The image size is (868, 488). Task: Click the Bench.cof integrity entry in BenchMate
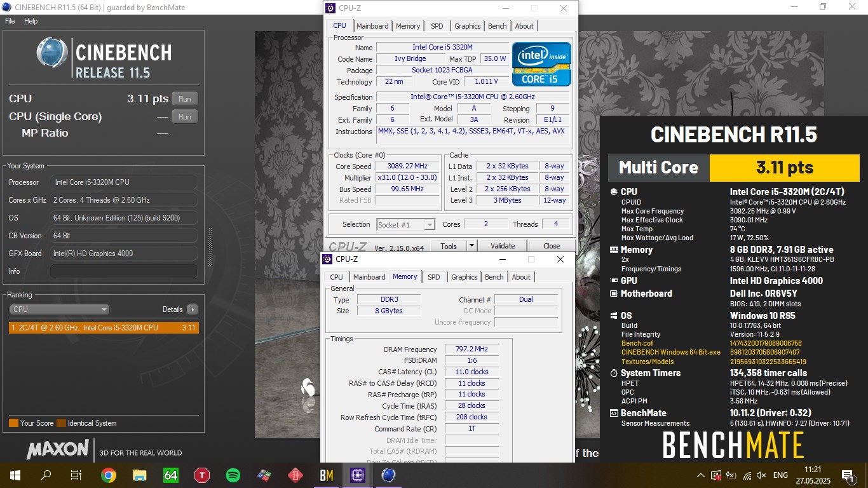point(637,343)
